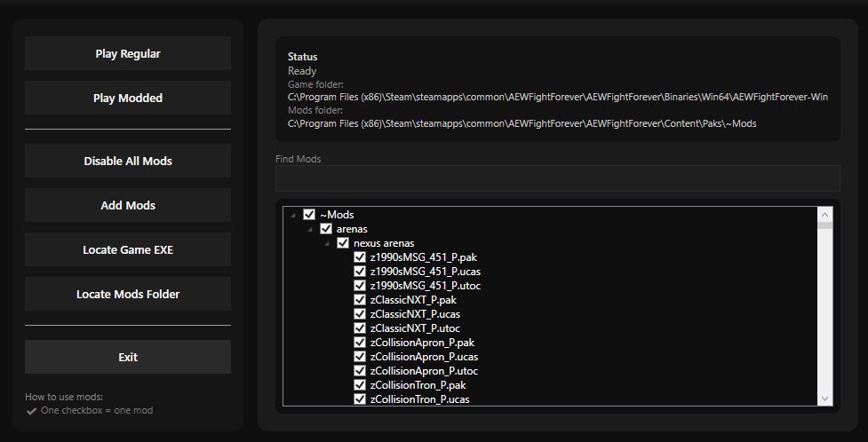Click the 'One checkbox = one mod' hint

click(97, 410)
